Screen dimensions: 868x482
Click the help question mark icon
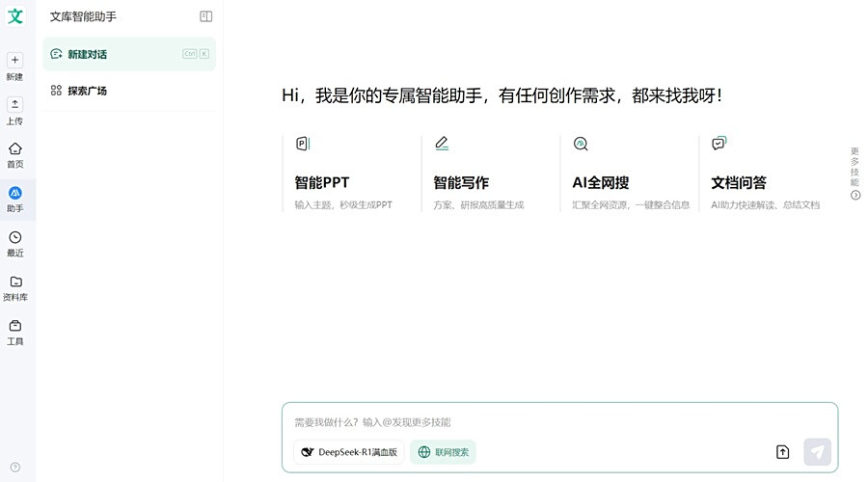pyautogui.click(x=15, y=468)
